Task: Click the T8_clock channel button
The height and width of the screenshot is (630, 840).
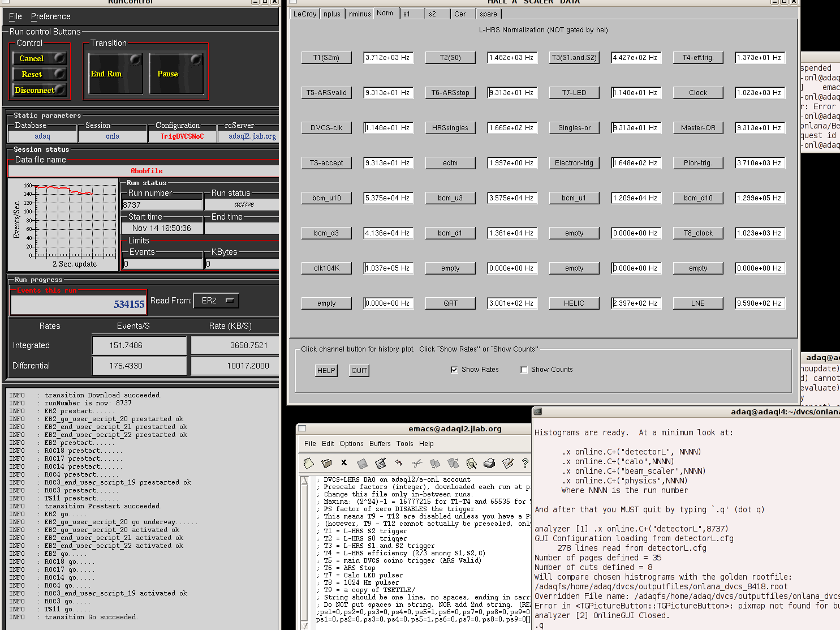Action: click(x=698, y=233)
